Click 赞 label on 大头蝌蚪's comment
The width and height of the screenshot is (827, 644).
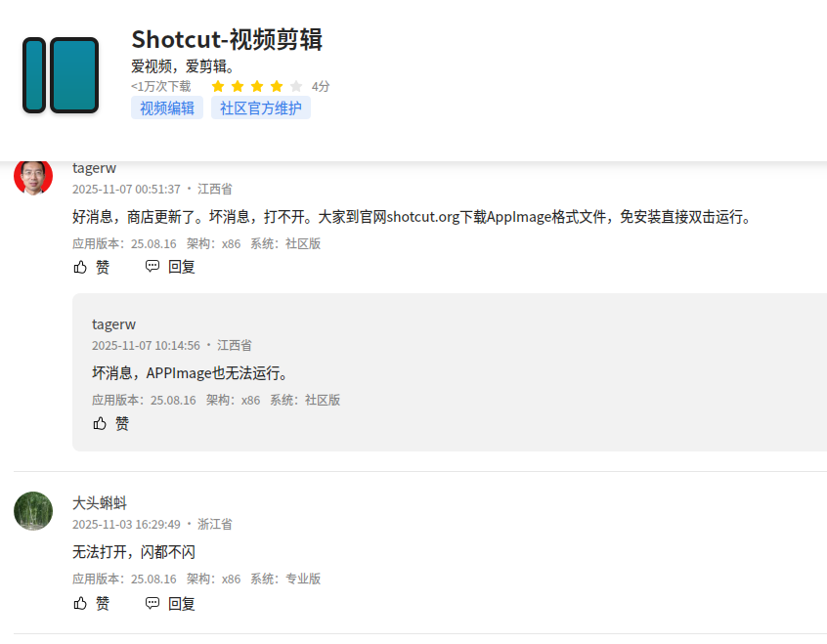pyautogui.click(x=103, y=603)
